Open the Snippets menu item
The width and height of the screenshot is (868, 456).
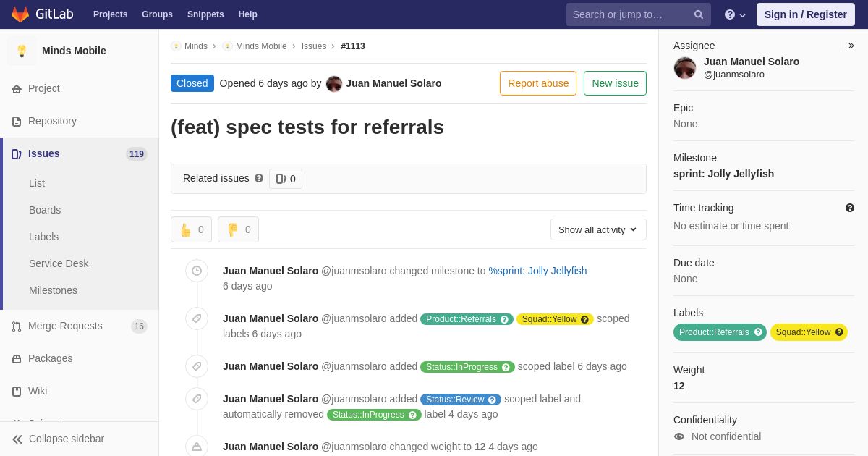pyautogui.click(x=205, y=14)
